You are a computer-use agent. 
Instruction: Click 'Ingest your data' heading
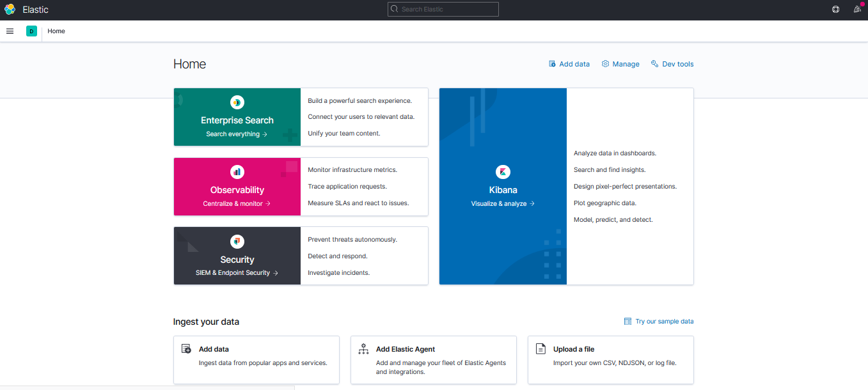206,322
